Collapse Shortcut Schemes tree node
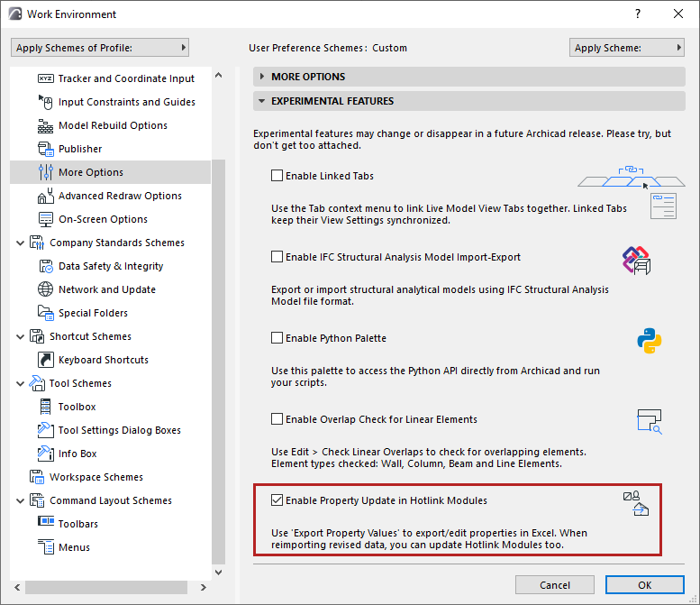700x605 pixels. 20,337
